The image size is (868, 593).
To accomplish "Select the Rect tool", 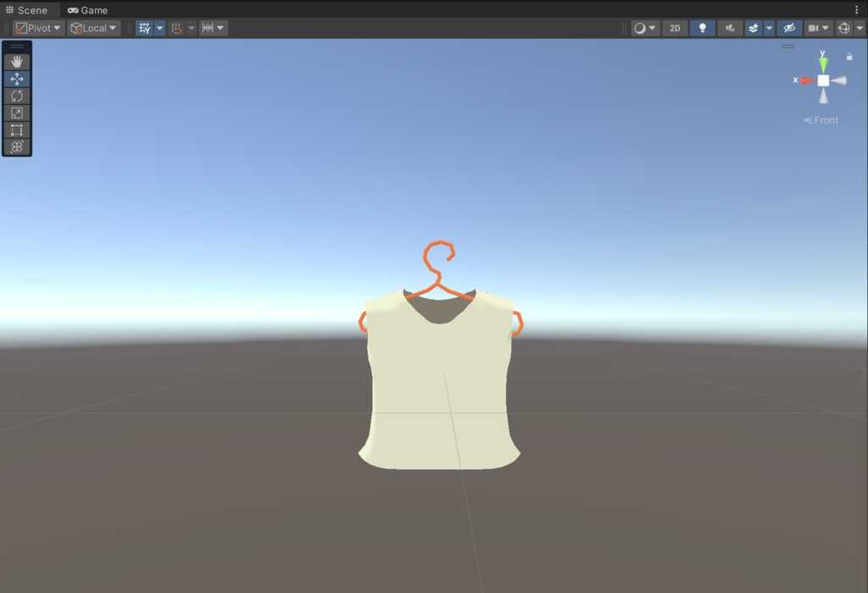I will (x=17, y=130).
